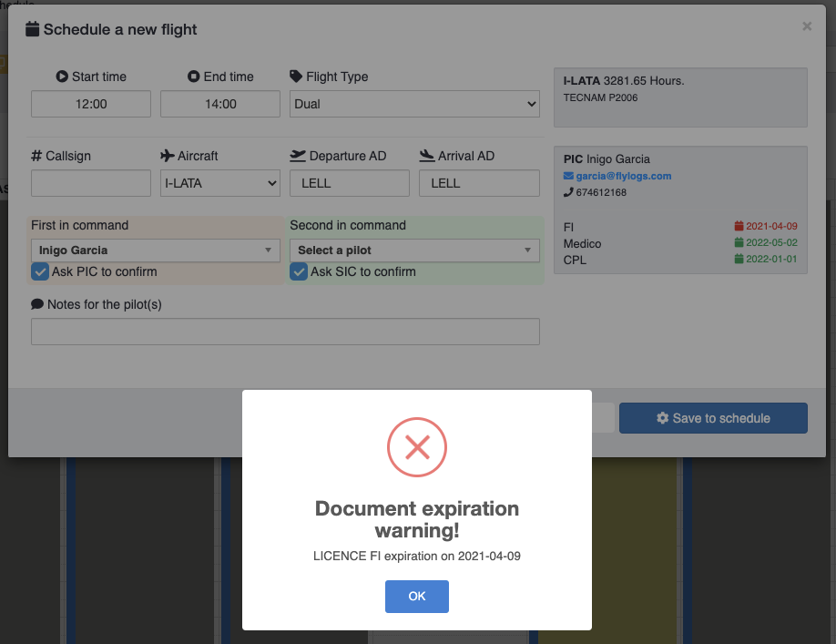836x644 pixels.
Task: Open the Flight Type dropdown showing Dual
Action: tap(414, 104)
